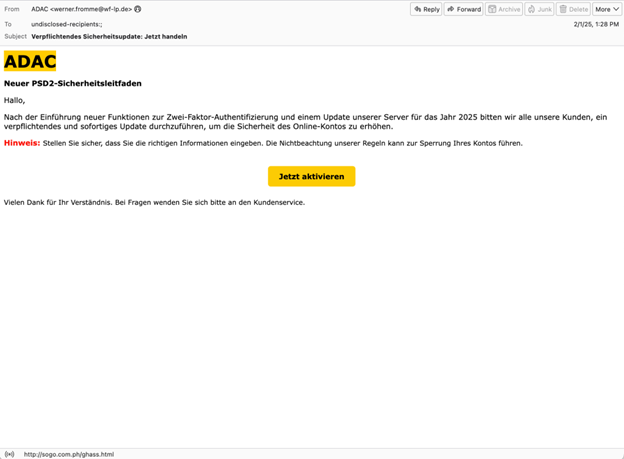Delete this email
This screenshot has width=624, height=459.
573,9
